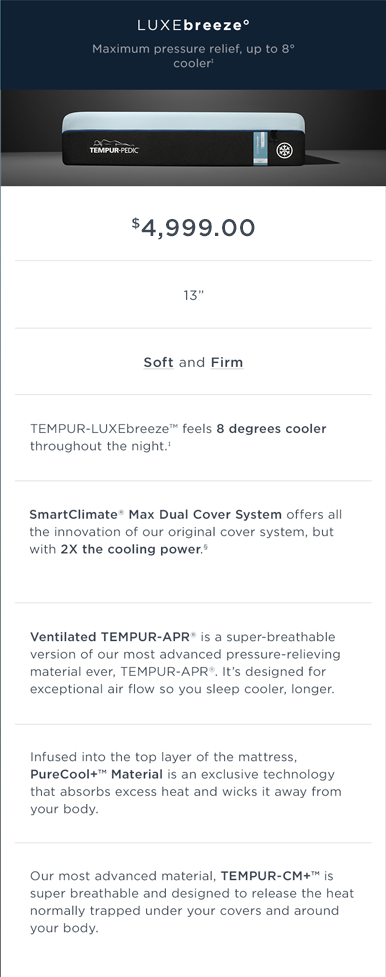Screen dimensions: 386x977
Task: Open the footnote symbol after "cooling power"
Action: pos(205,547)
